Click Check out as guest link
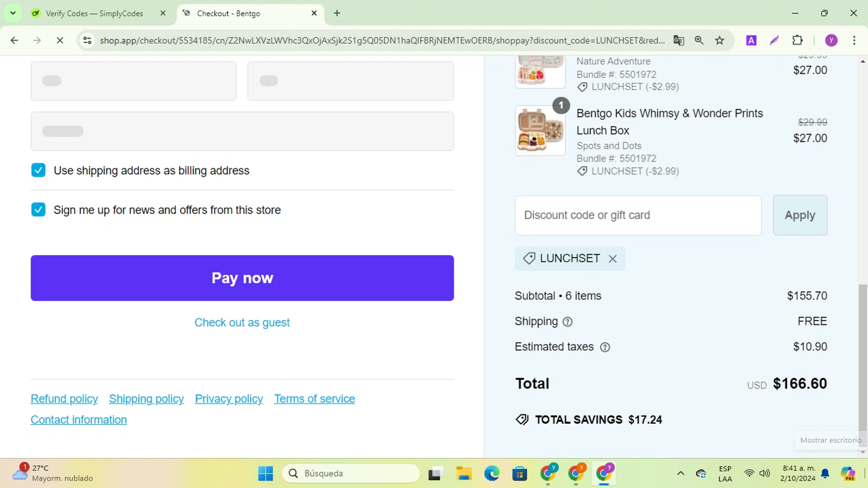 (242, 322)
